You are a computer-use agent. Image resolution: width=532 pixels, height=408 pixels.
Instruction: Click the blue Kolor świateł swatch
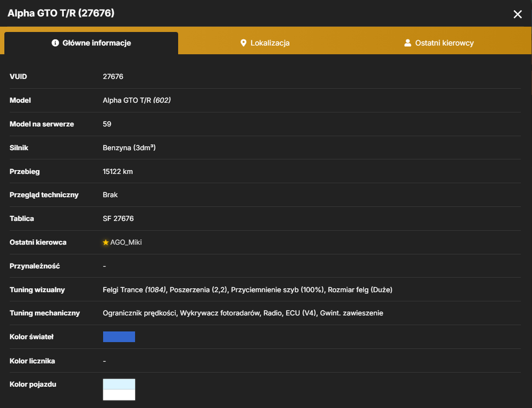point(119,337)
